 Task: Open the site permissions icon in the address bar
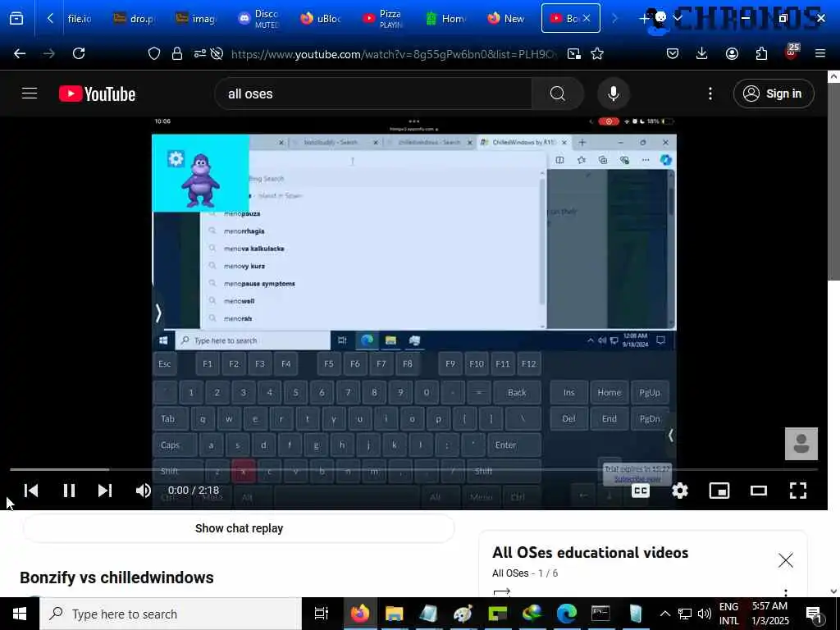point(199,53)
